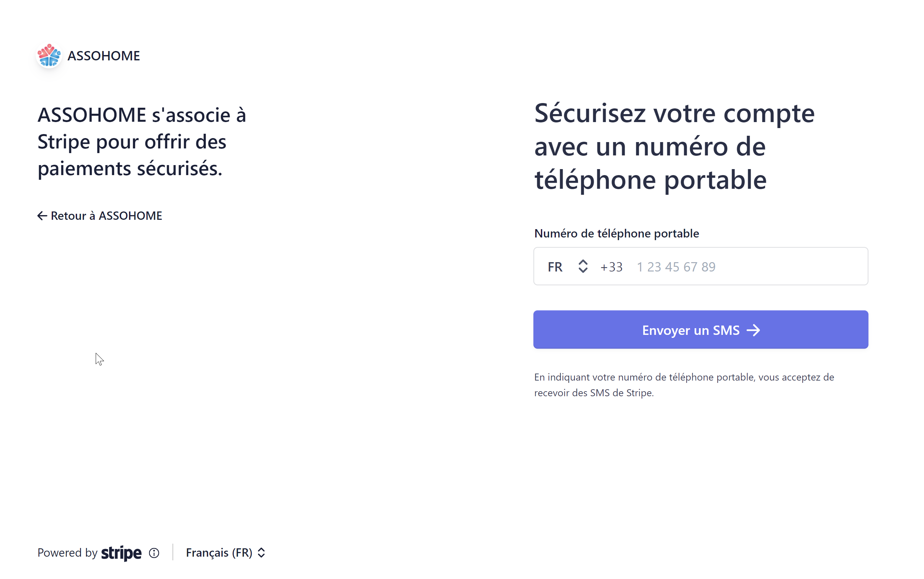Click the SMS consent disclaimer text
Screen dimensions: 924x579
click(684, 385)
